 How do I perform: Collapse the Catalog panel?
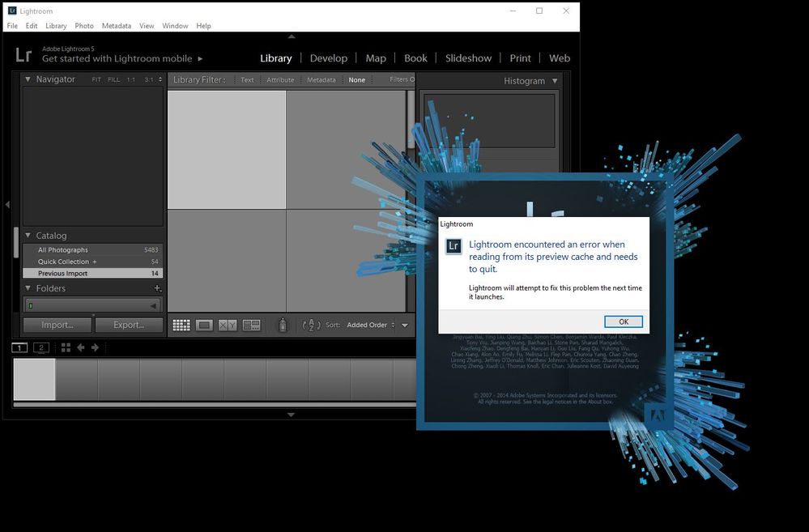[x=28, y=236]
